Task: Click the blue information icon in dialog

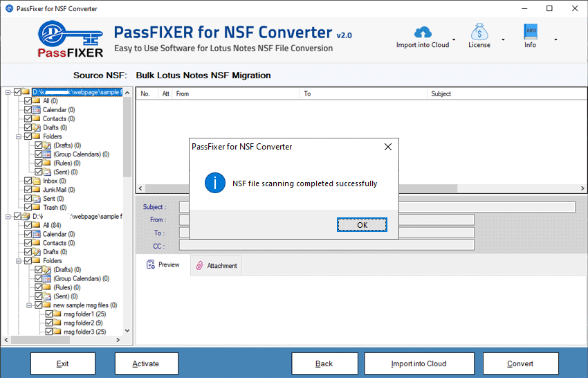Action: pos(215,183)
